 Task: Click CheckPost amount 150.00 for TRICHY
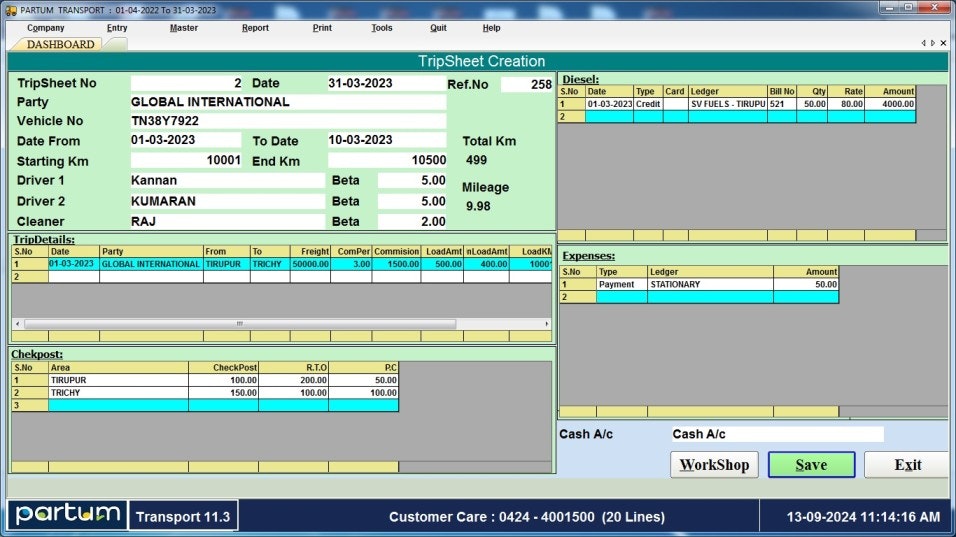224,393
